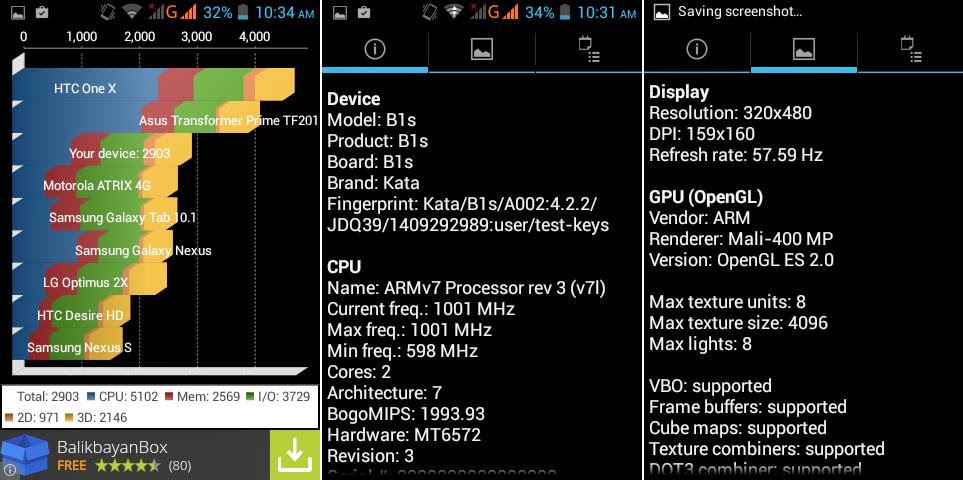Tap the battery icon in the left status bar

[244, 12]
